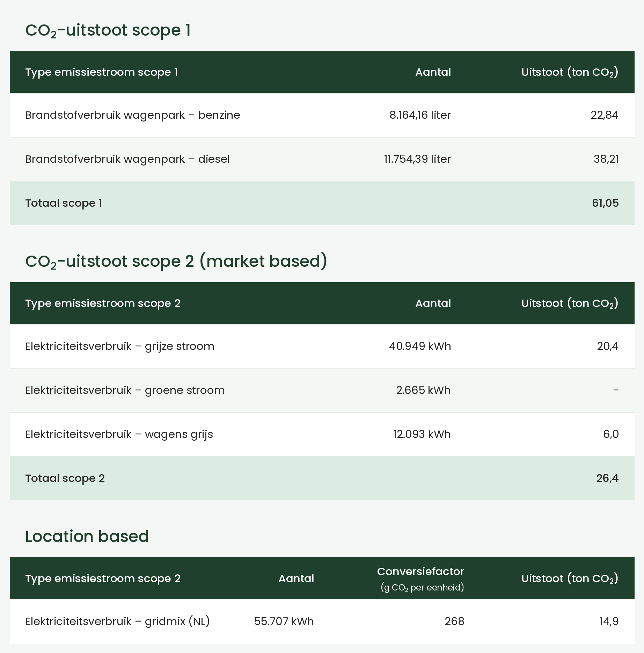The height and width of the screenshot is (653, 644).
Task: Click "Type emissiestroom scope 2" in Location based table
Action: pyautogui.click(x=103, y=579)
